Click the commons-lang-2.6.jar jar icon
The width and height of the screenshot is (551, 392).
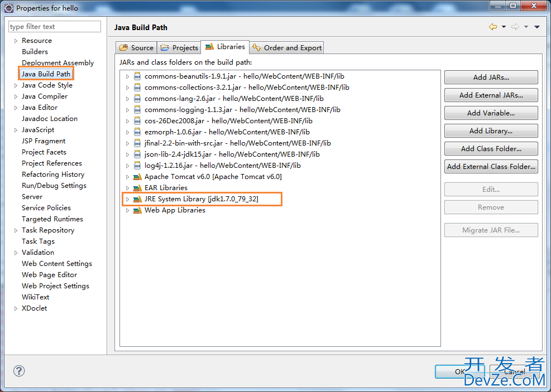click(x=137, y=99)
